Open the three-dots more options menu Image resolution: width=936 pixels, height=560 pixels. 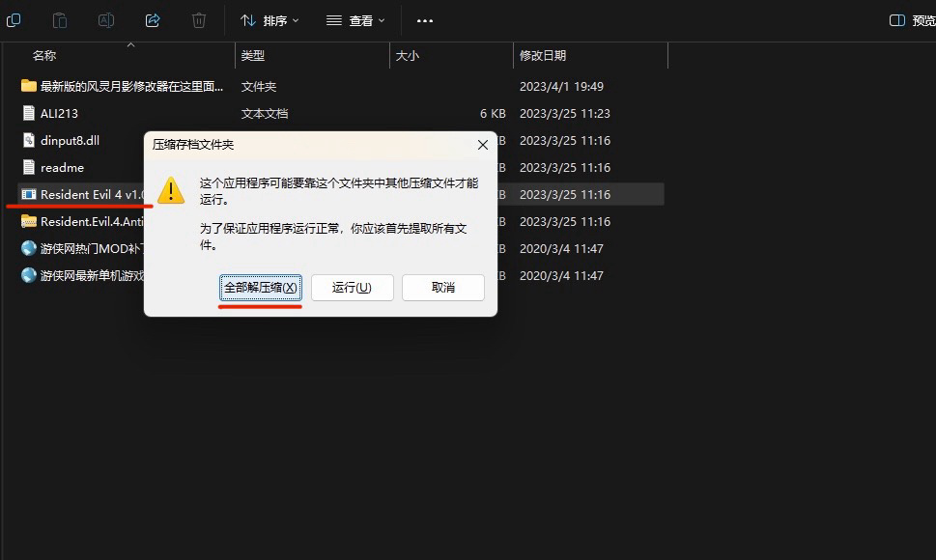coord(425,20)
